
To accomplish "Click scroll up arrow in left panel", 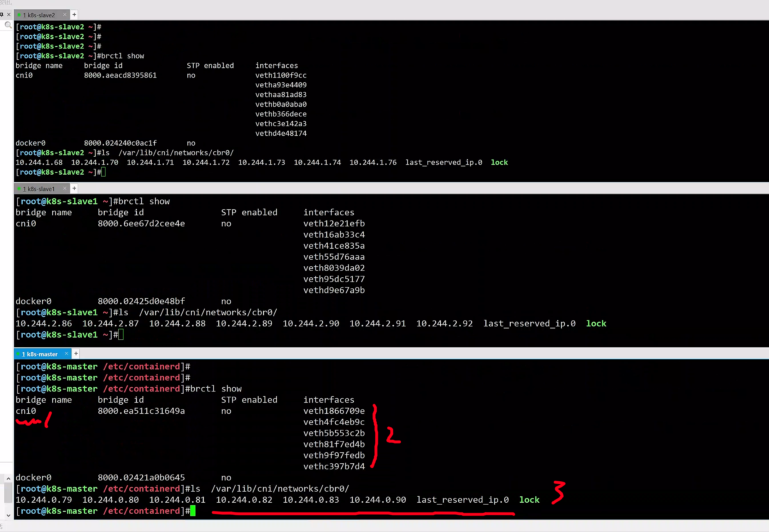I will [x=8, y=479].
